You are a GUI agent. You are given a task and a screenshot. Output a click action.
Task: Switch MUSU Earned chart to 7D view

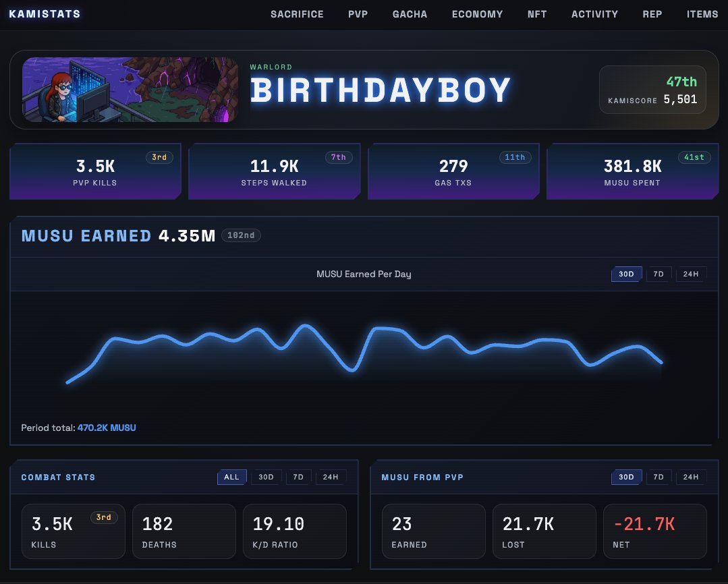658,274
